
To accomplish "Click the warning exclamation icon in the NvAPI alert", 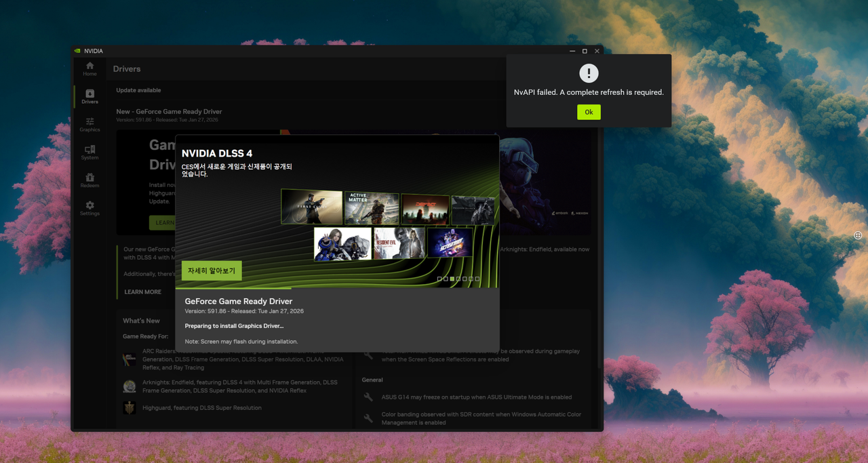I will pyautogui.click(x=589, y=73).
